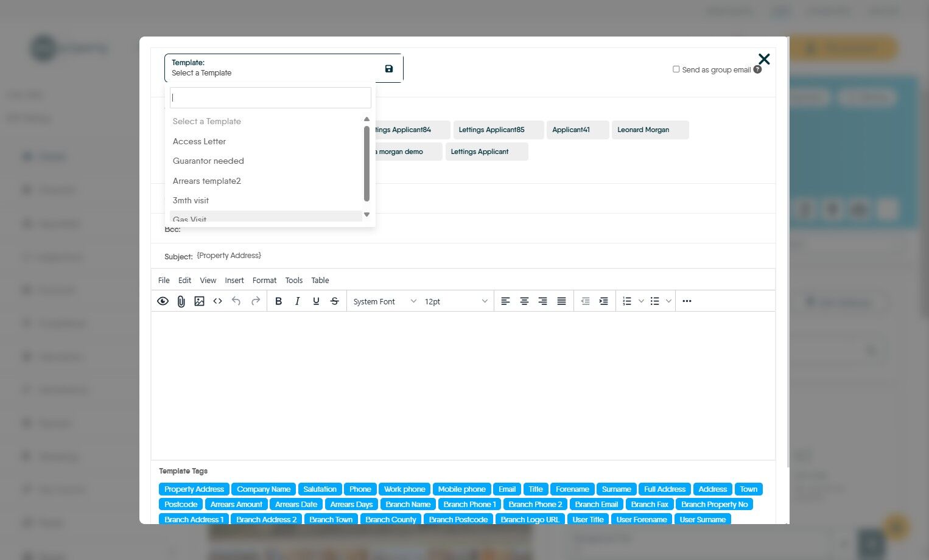Click the save template disk icon
929x560 pixels.
(x=389, y=69)
